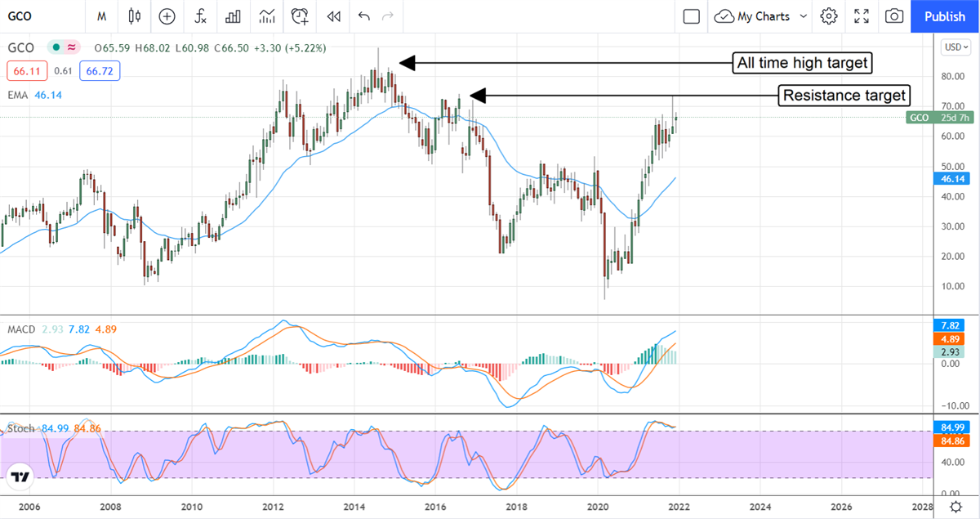The height and width of the screenshot is (519, 980).
Task: Open chart settings gear in top toolbar
Action: (829, 16)
